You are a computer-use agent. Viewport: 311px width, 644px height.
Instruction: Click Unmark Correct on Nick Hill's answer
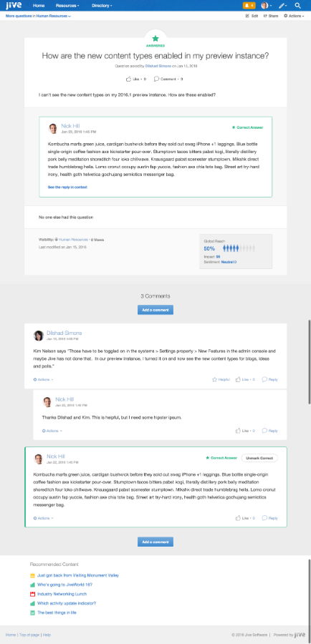pyautogui.click(x=259, y=457)
